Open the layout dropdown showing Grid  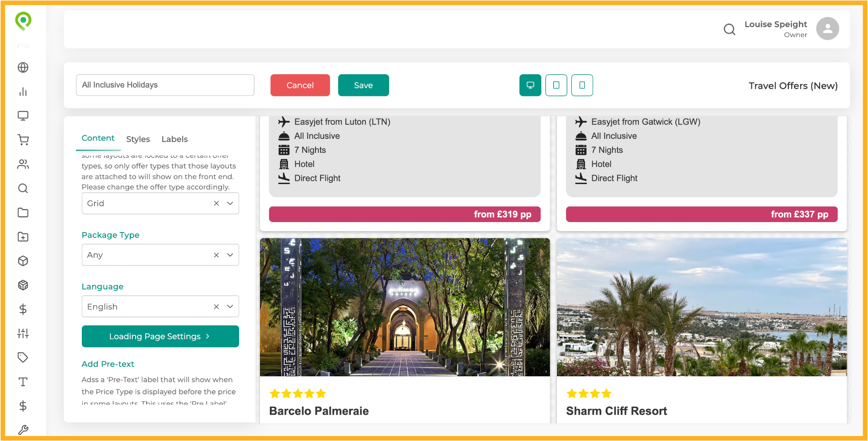160,203
